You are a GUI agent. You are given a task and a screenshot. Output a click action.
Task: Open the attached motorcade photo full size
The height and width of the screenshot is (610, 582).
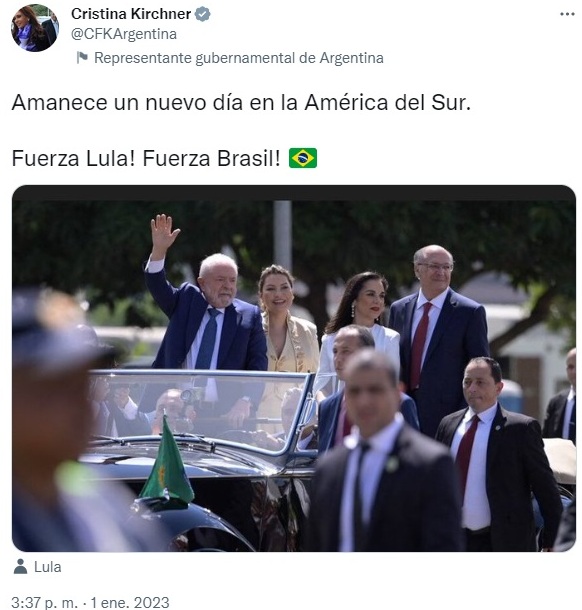(x=294, y=368)
